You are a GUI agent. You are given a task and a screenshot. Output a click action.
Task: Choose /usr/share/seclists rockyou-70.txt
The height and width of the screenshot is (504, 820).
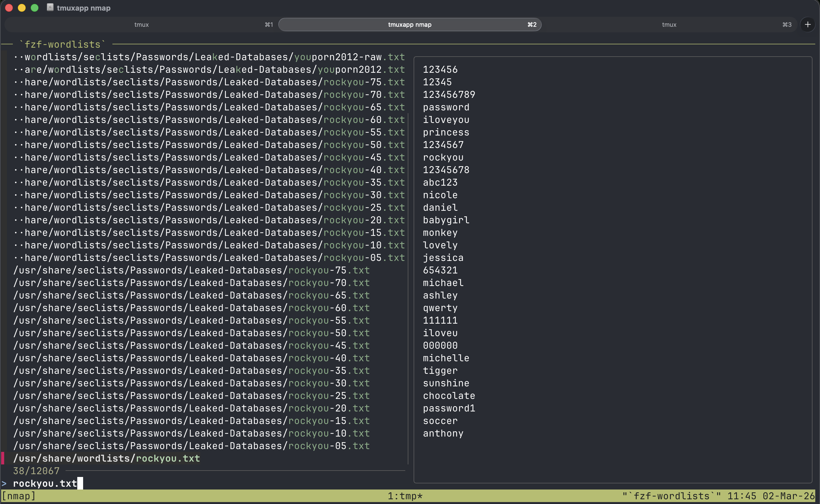[x=191, y=283]
